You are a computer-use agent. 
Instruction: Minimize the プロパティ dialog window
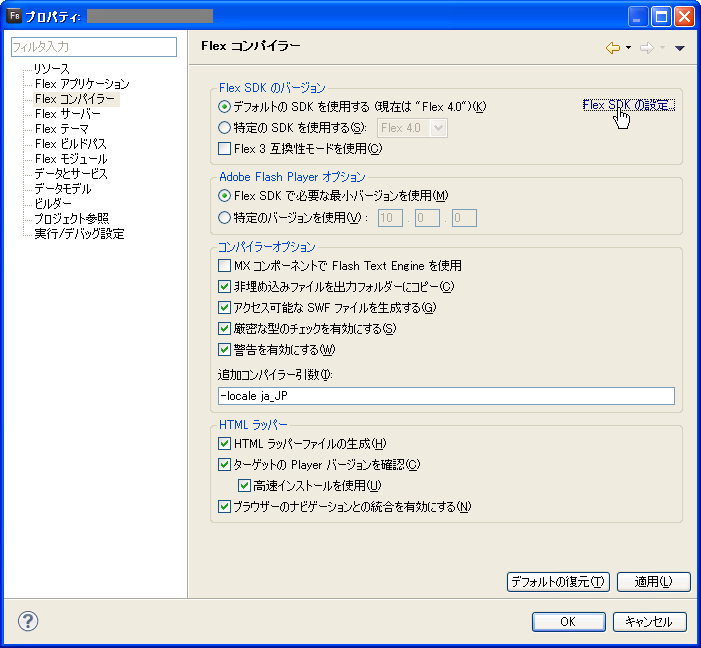coord(638,17)
